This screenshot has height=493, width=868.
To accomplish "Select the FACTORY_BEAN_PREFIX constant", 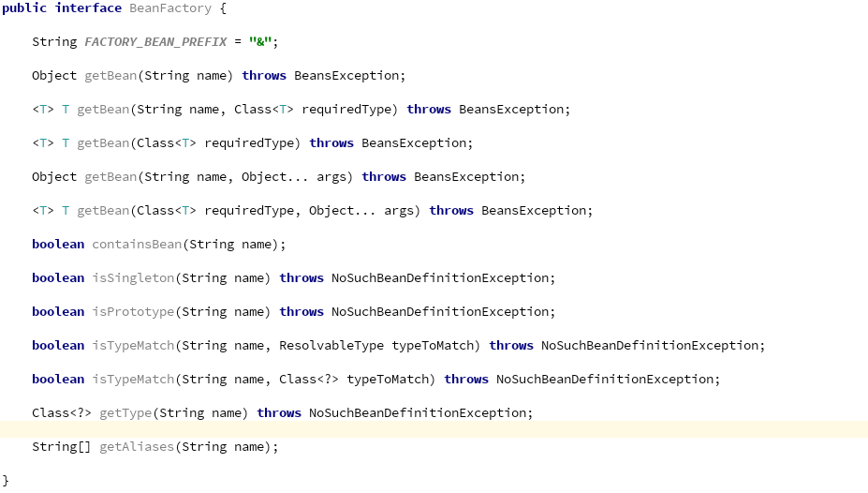I will point(155,42).
